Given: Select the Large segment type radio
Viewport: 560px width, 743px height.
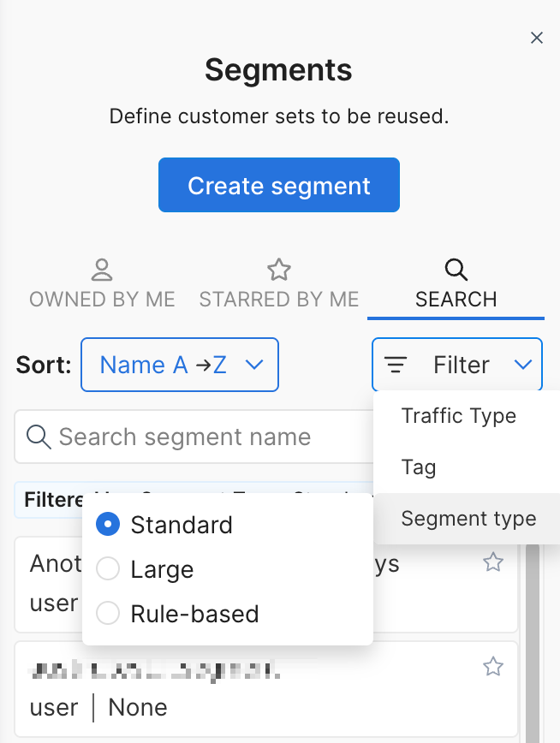Looking at the screenshot, I should pyautogui.click(x=108, y=569).
